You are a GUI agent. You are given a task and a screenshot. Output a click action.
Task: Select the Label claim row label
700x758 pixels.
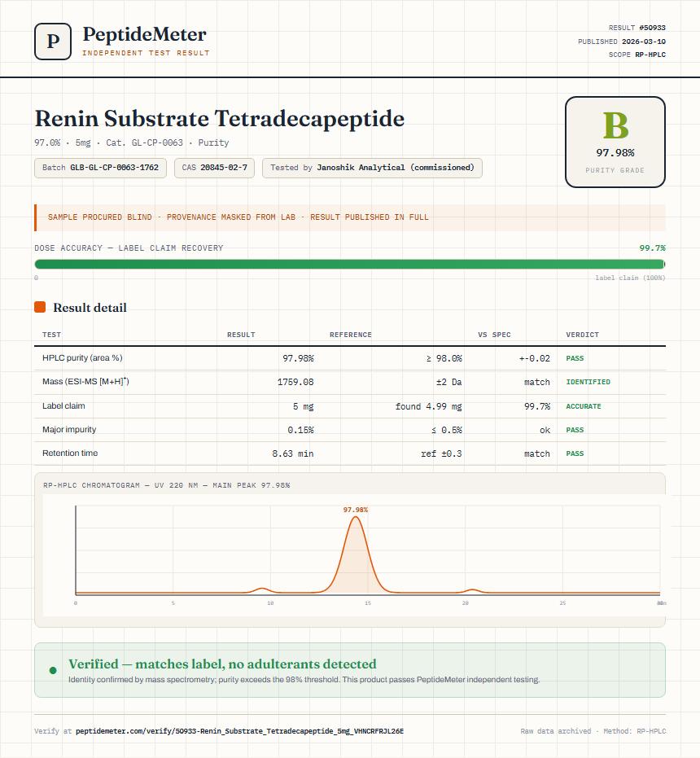(63, 405)
